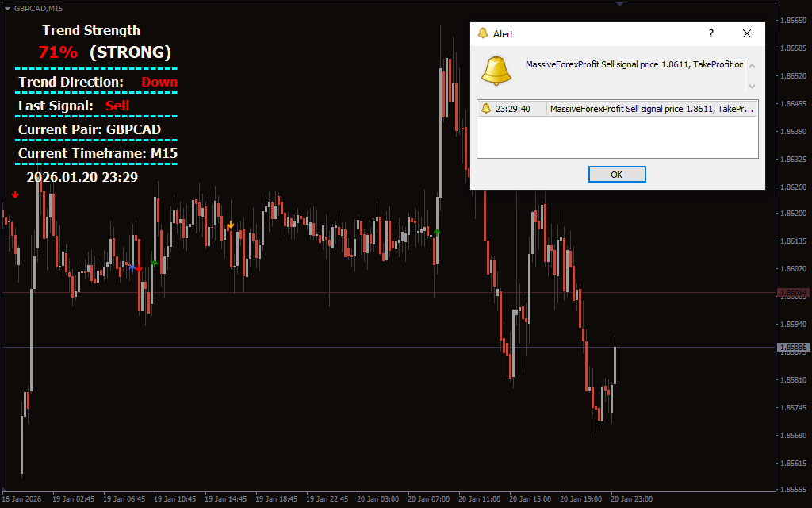
Task: Select the 23:29:40 alert row in list
Action: tap(617, 109)
